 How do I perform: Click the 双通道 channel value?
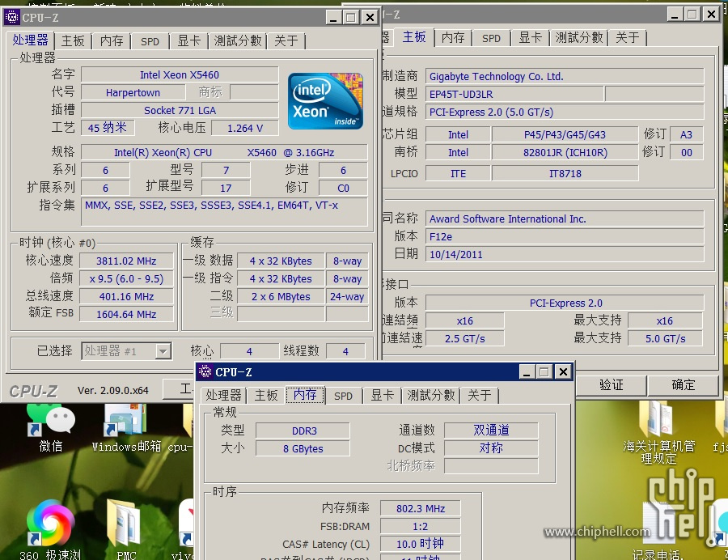click(x=491, y=430)
